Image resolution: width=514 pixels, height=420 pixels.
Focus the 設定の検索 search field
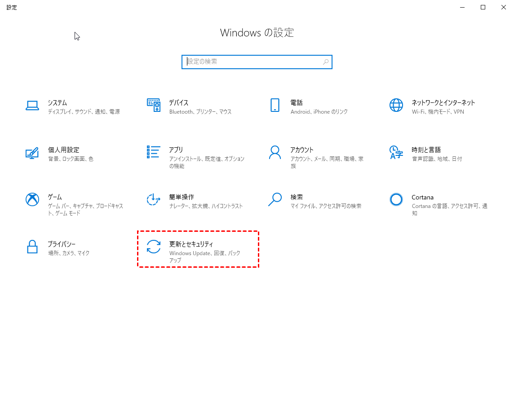pyautogui.click(x=257, y=62)
